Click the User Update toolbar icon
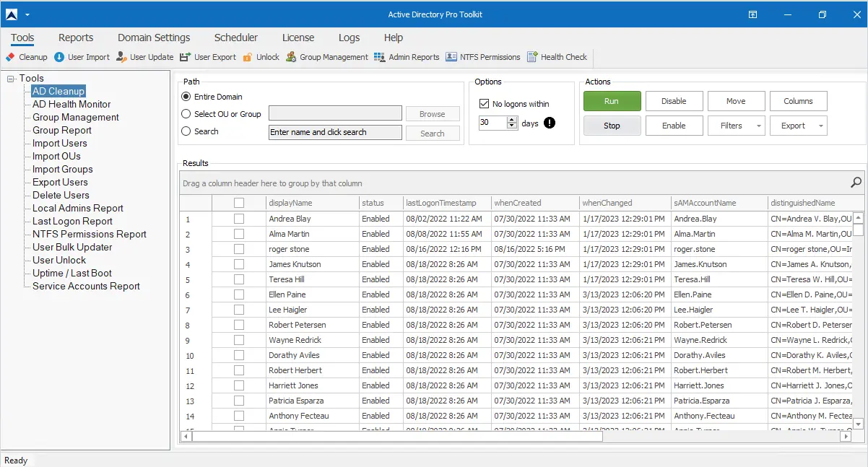 [x=121, y=57]
